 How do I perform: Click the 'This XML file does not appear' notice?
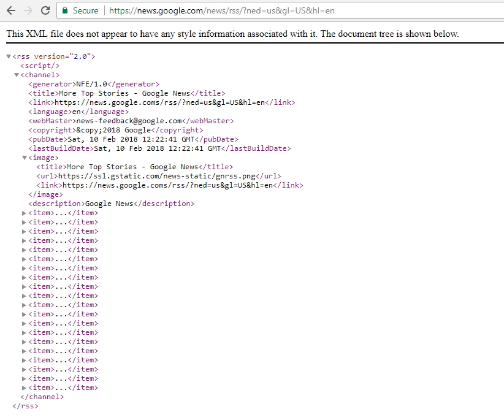pos(232,34)
